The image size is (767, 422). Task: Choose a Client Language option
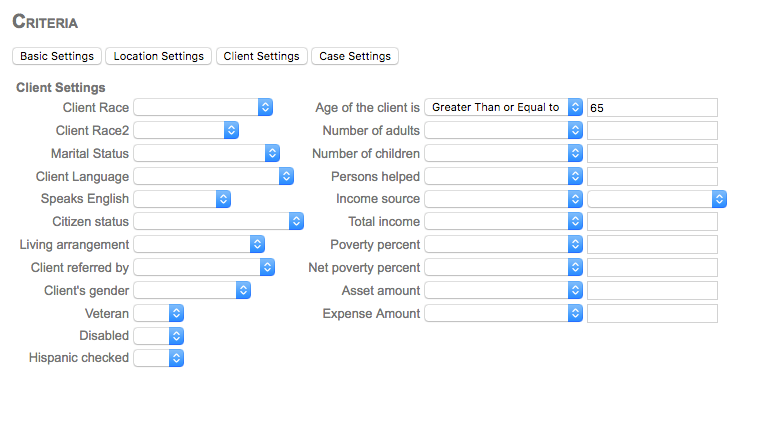[213, 176]
